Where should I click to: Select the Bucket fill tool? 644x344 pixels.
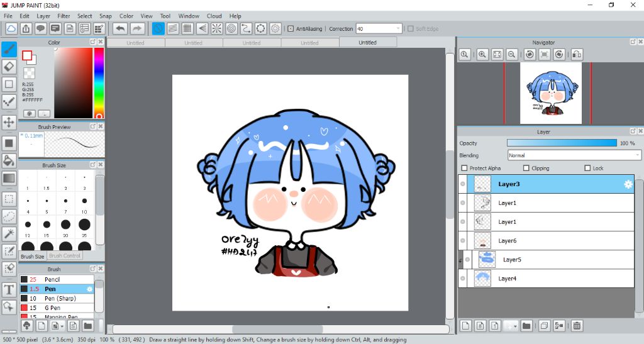pyautogui.click(x=9, y=160)
